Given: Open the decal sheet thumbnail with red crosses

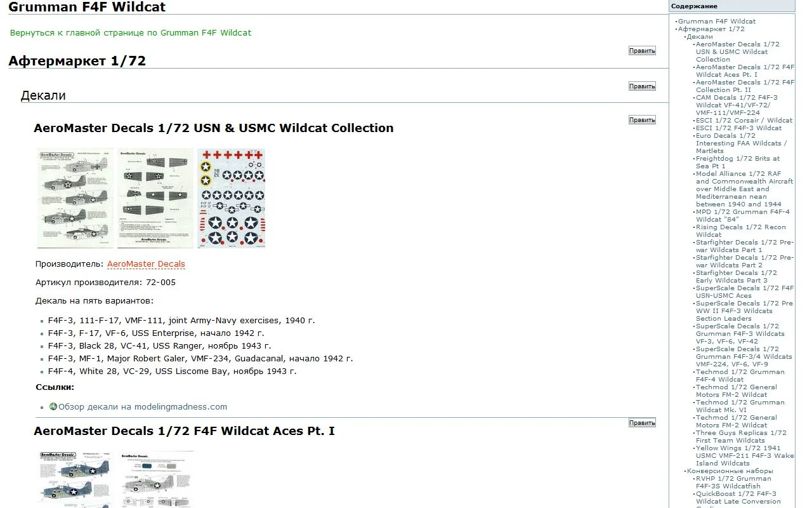Looking at the screenshot, I should pos(231,198).
